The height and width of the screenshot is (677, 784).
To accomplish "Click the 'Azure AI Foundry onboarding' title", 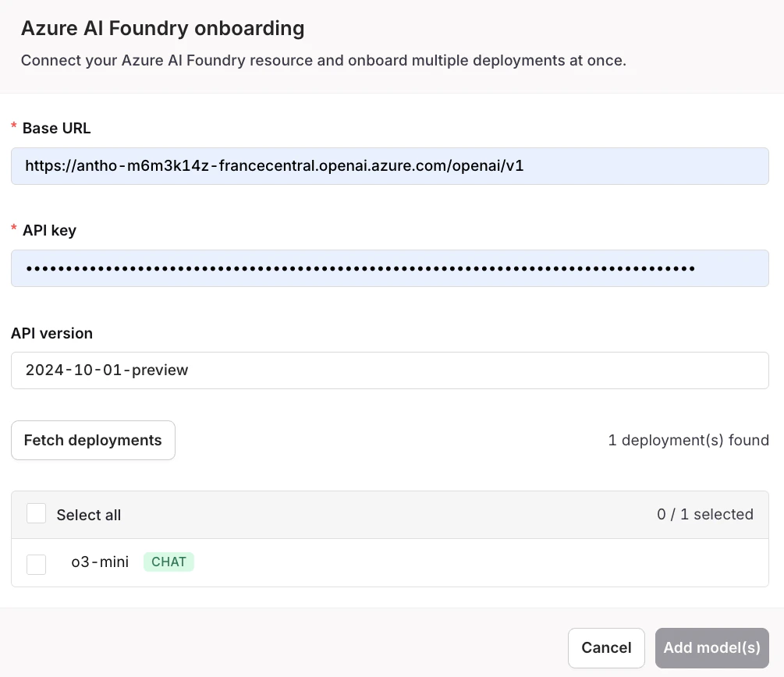I will point(162,29).
